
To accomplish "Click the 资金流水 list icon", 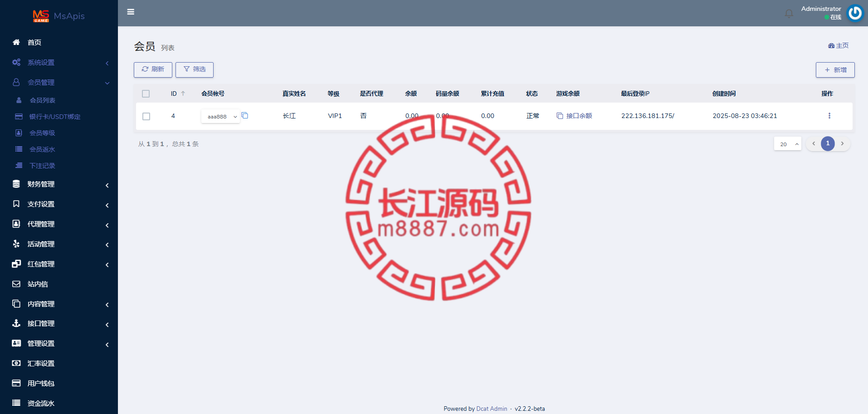I will tap(16, 403).
